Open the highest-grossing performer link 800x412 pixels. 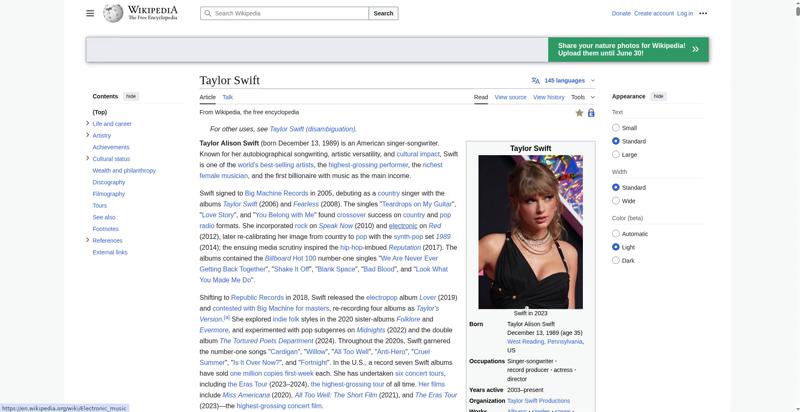click(368, 165)
